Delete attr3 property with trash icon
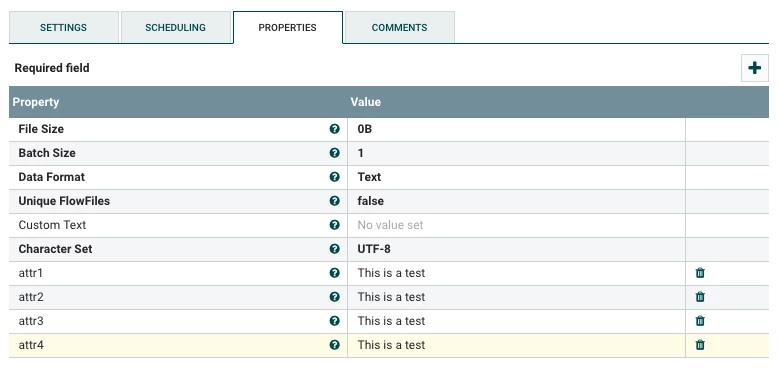 [700, 321]
